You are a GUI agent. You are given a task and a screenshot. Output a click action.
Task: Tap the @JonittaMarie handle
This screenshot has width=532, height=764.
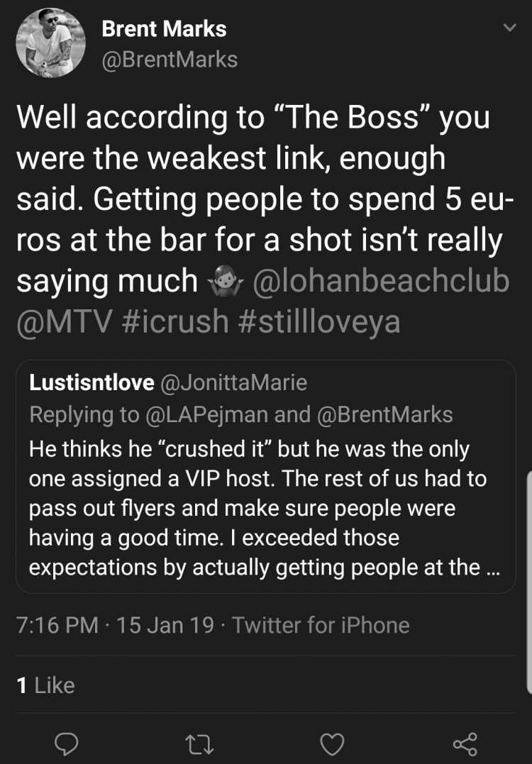coord(234,382)
